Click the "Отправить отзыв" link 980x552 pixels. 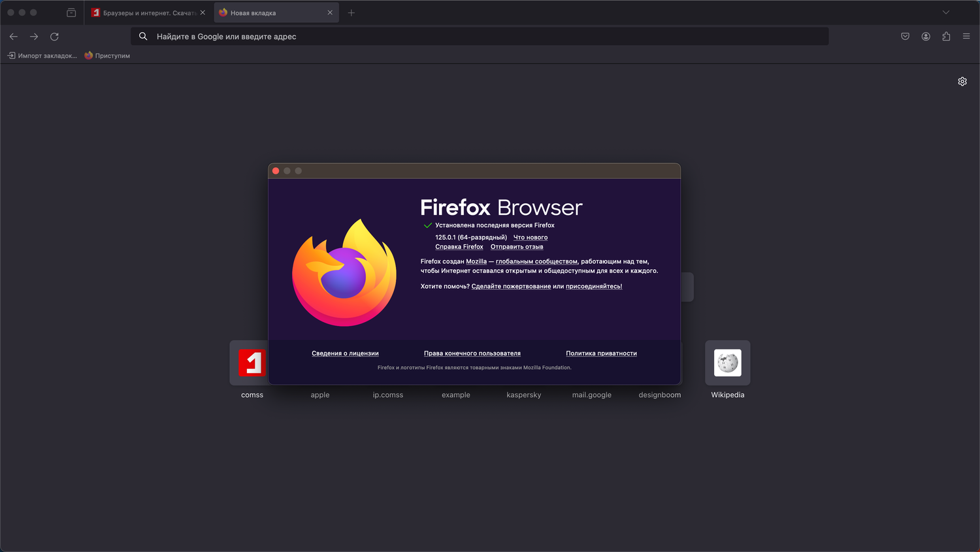click(x=517, y=247)
